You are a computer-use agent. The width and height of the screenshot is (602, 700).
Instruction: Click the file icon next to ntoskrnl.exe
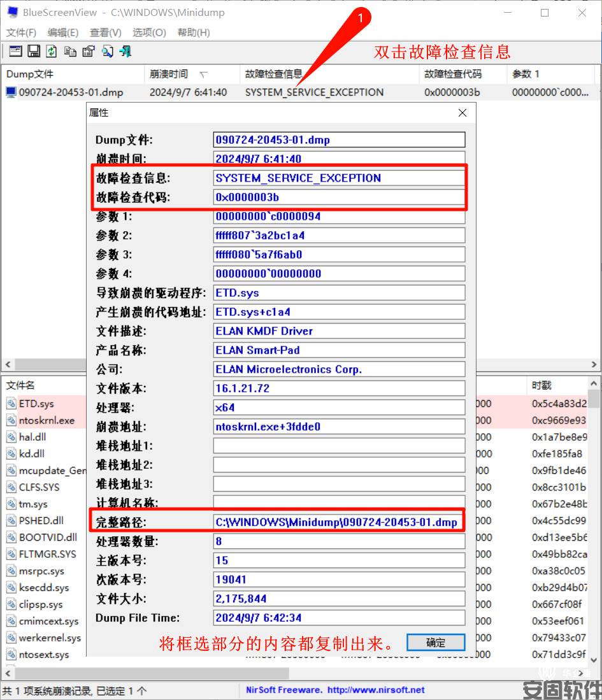11,420
